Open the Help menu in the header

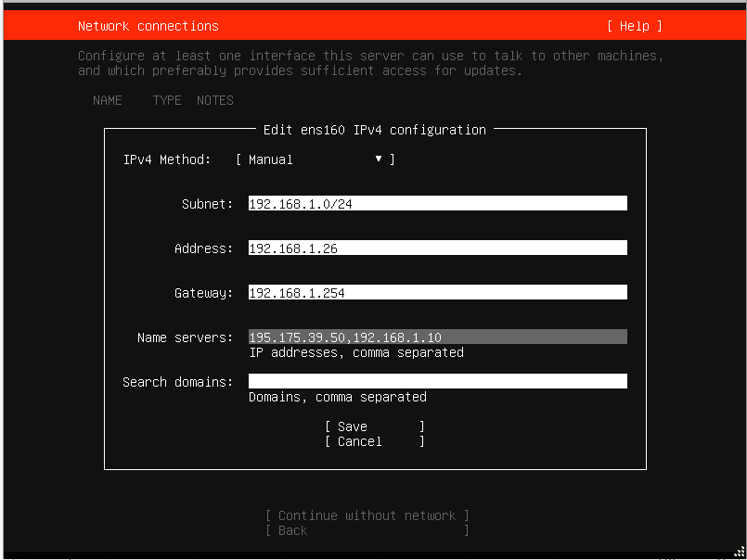click(635, 26)
